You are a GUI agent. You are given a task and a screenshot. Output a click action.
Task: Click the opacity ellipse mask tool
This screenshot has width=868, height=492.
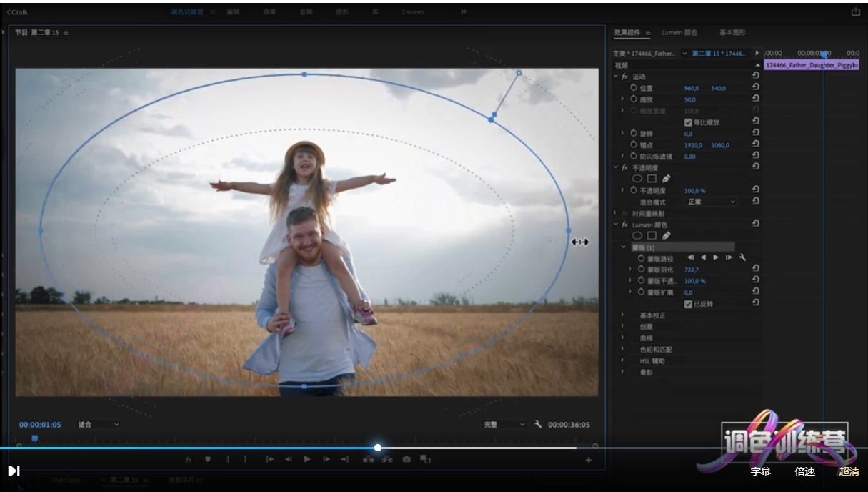[637, 179]
